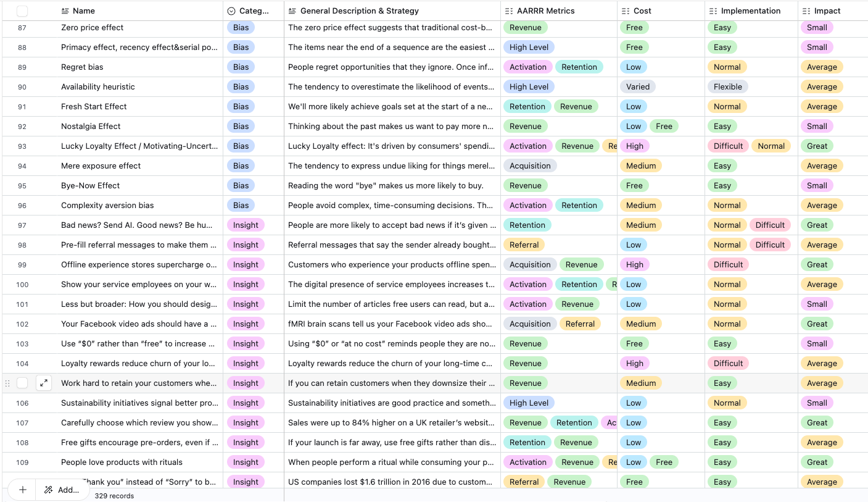868x502 pixels.
Task: Click the 'Small' impact tag in the Bye-Now Effect row
Action: 817,185
